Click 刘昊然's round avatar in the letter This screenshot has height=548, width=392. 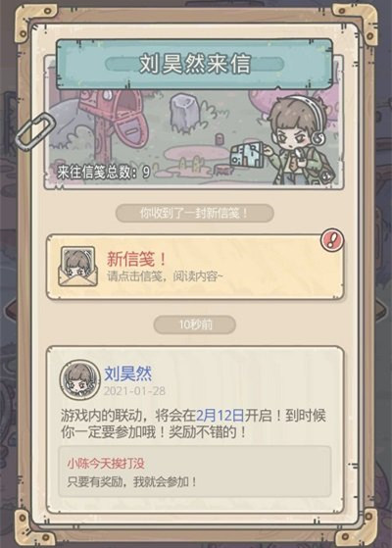(x=79, y=380)
